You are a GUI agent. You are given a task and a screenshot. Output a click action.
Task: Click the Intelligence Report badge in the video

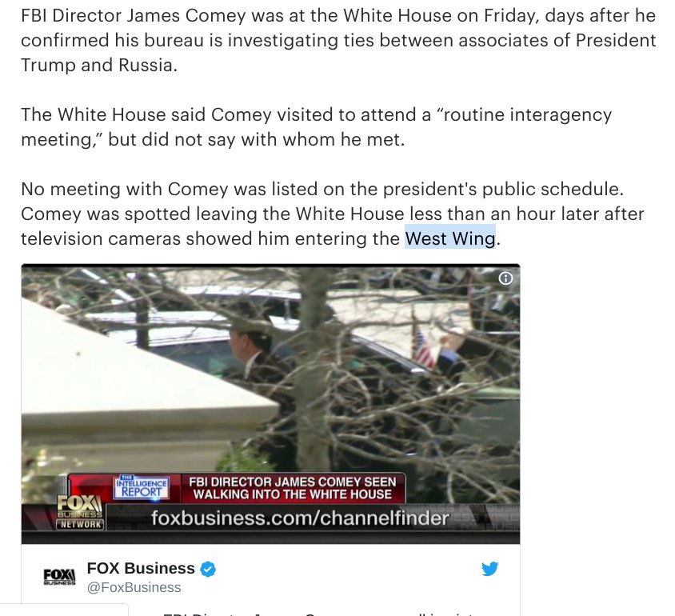(x=142, y=488)
